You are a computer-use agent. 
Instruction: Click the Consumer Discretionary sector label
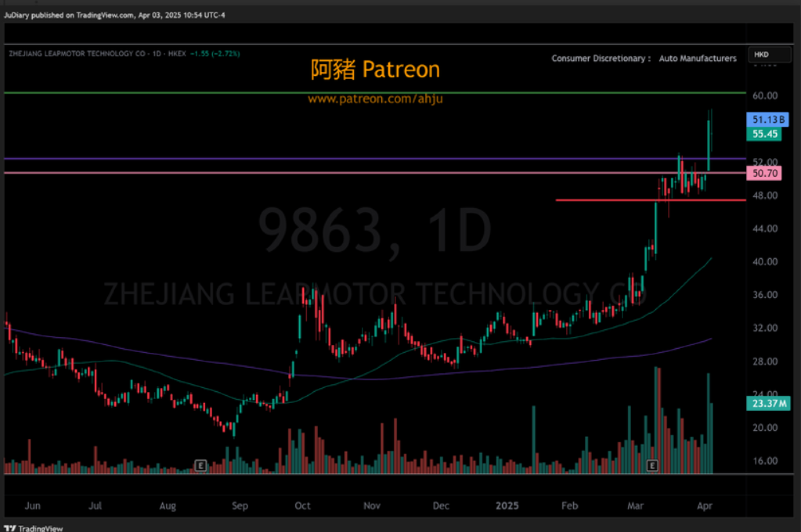coord(598,58)
